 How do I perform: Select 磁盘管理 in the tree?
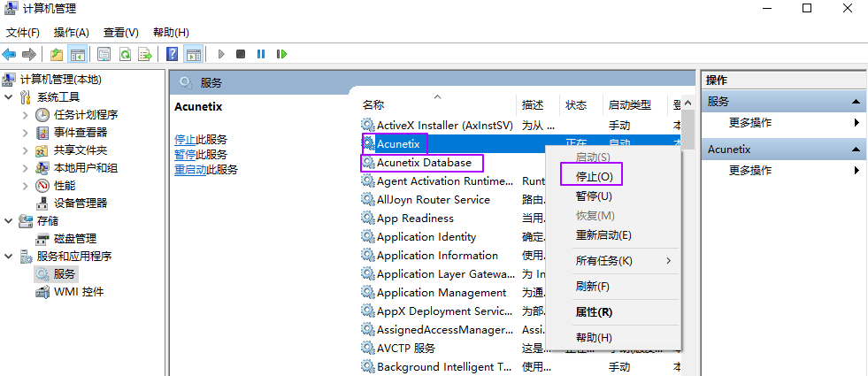(x=75, y=239)
